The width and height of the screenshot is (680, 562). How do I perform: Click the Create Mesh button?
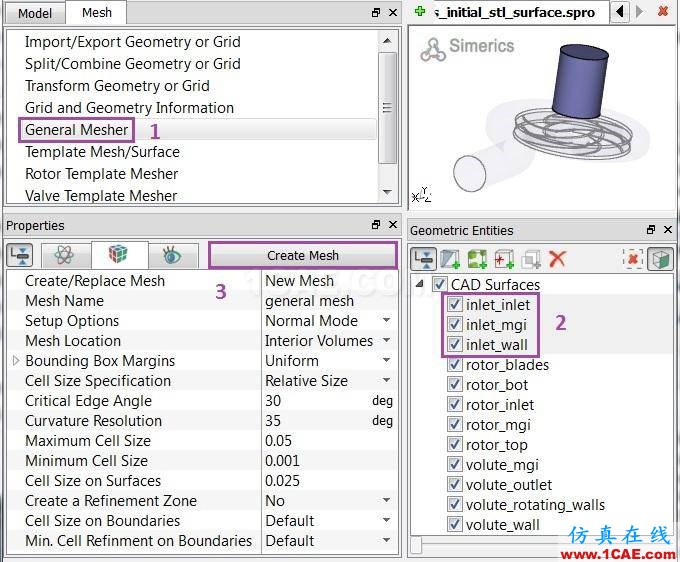(303, 255)
